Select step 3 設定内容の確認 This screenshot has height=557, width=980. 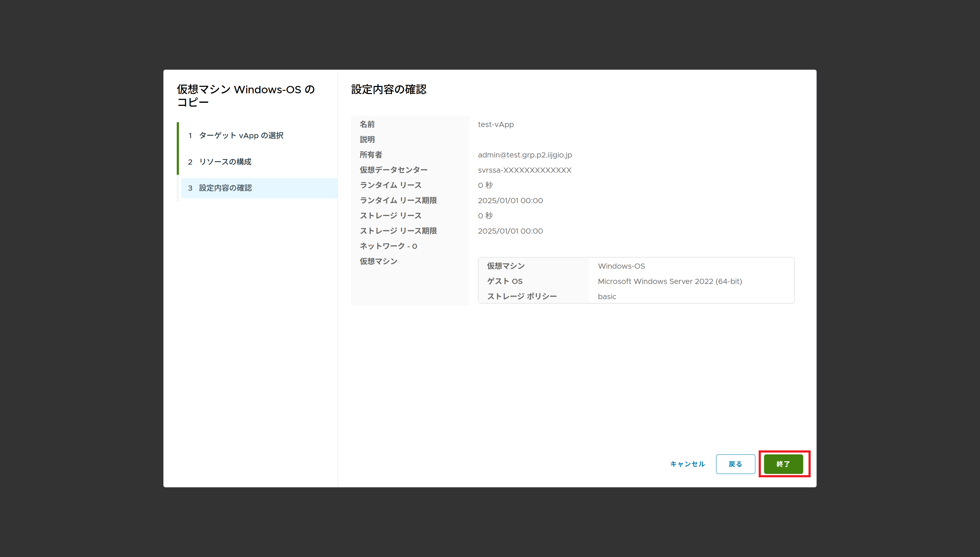point(225,188)
